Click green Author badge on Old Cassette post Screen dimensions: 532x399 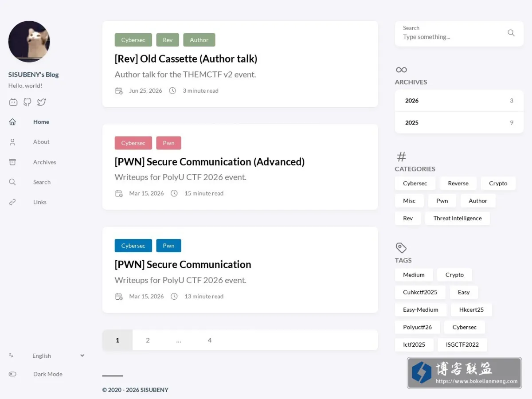pyautogui.click(x=199, y=40)
